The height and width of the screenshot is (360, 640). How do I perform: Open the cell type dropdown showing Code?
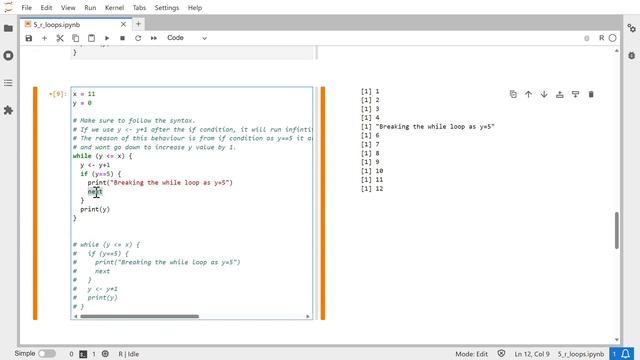187,38
